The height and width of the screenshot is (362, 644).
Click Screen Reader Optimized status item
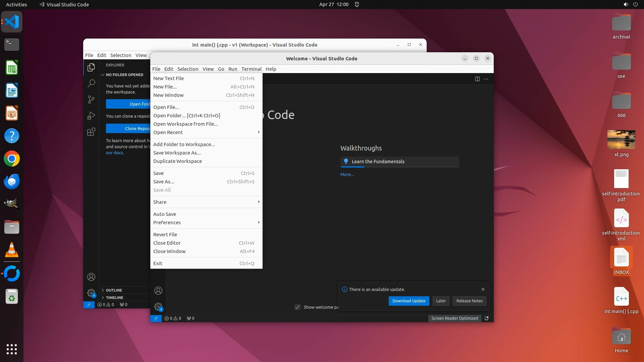[x=454, y=318]
